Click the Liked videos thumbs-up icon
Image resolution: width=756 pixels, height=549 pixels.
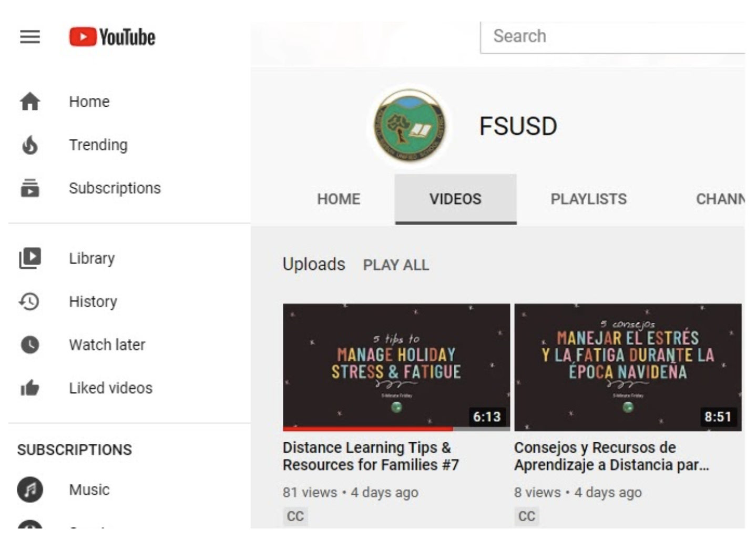coord(30,388)
